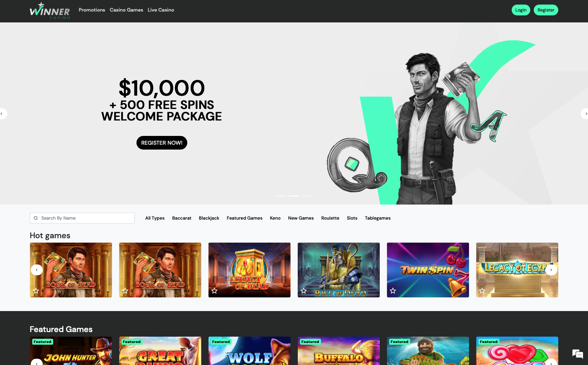The image size is (588, 365).
Task: Favorite the Legacy of Dead game star
Action: pos(215,291)
